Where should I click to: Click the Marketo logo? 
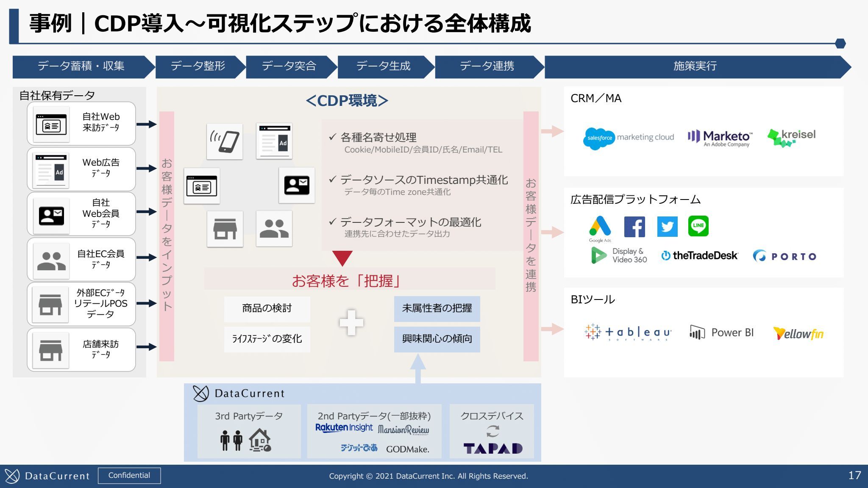tap(720, 138)
